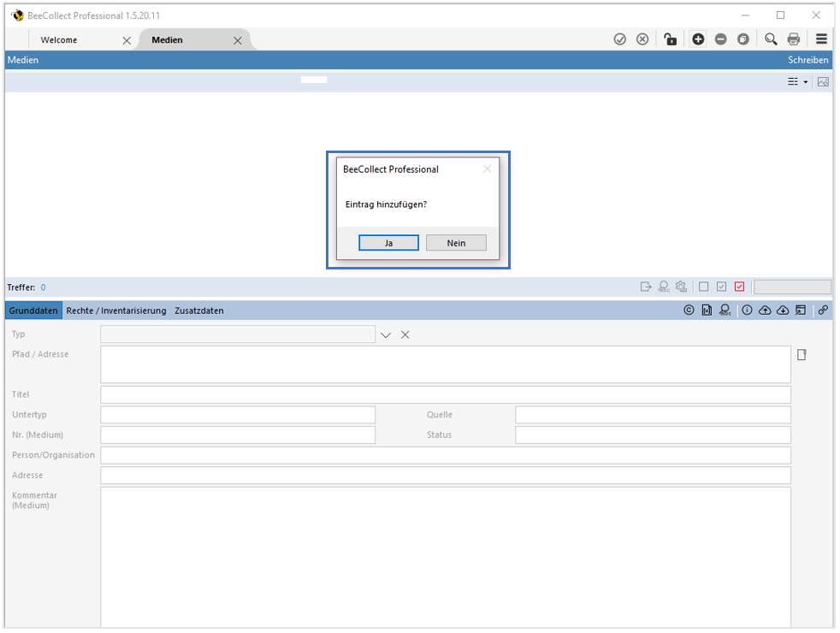Open the hamburger main menu
Screen dimensions: 840x633
(x=821, y=39)
